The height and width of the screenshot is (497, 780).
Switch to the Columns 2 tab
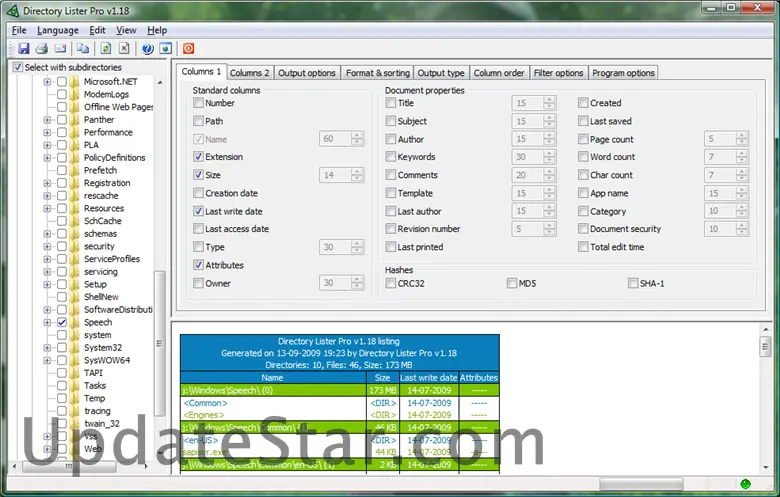click(x=249, y=73)
